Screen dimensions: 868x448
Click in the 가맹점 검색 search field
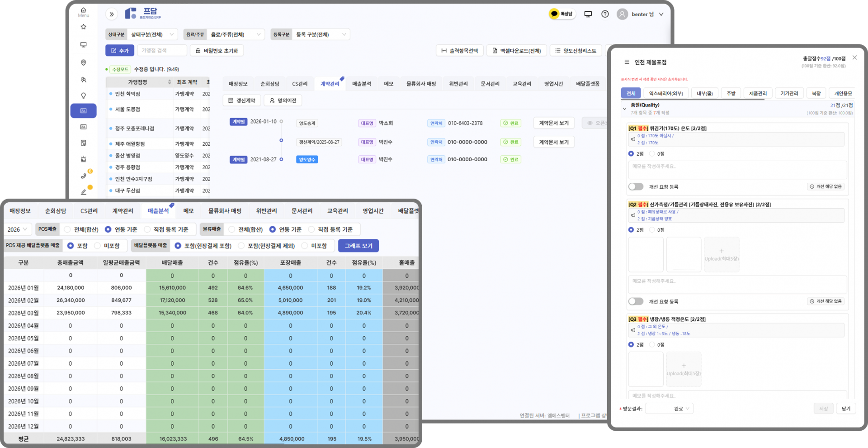pos(162,51)
